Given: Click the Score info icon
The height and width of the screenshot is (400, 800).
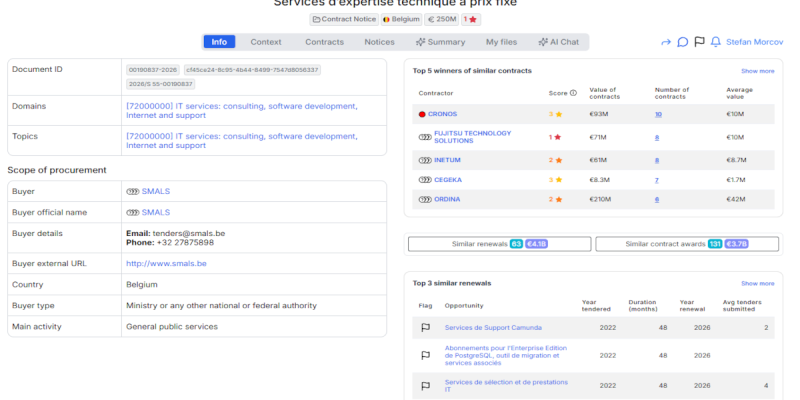Looking at the screenshot, I should point(573,93).
